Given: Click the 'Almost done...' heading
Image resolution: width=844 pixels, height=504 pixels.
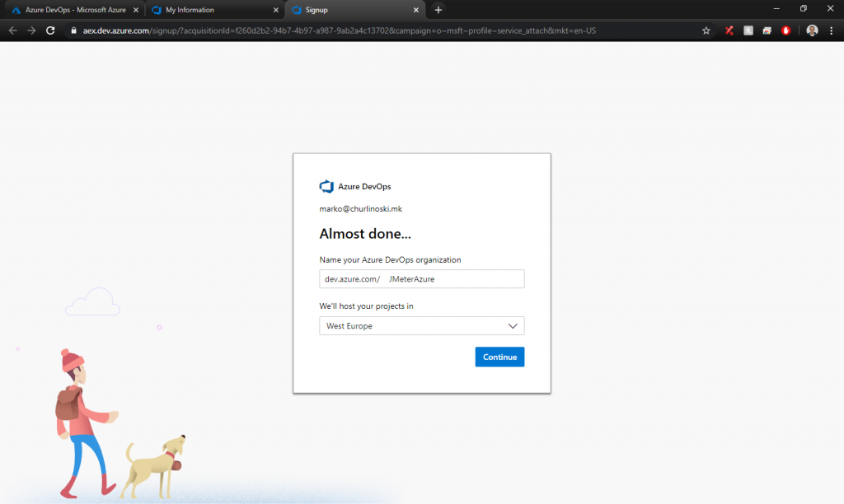Looking at the screenshot, I should (365, 233).
